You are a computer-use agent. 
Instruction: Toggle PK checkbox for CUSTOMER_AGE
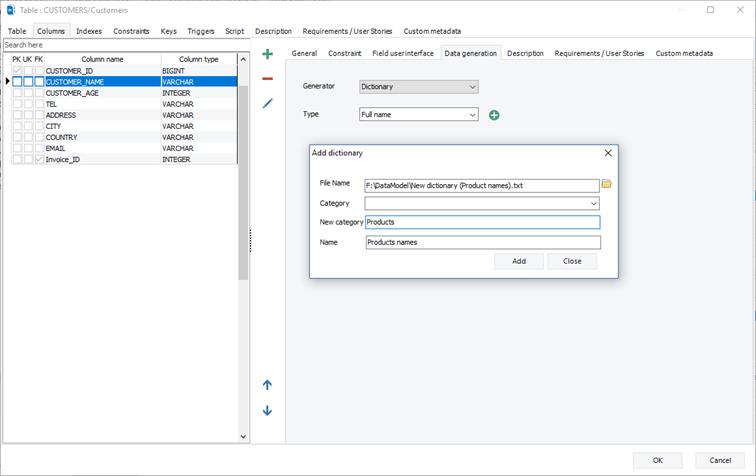[17, 93]
